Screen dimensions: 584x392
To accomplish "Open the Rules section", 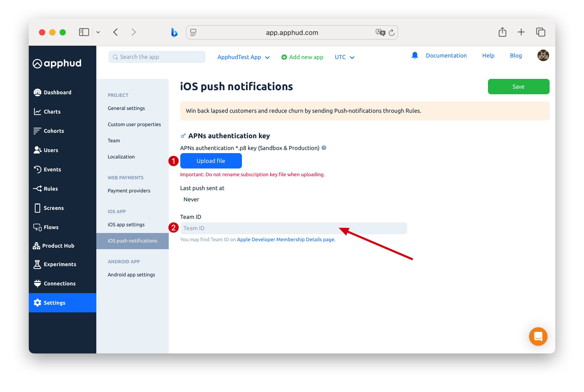I will click(x=51, y=189).
